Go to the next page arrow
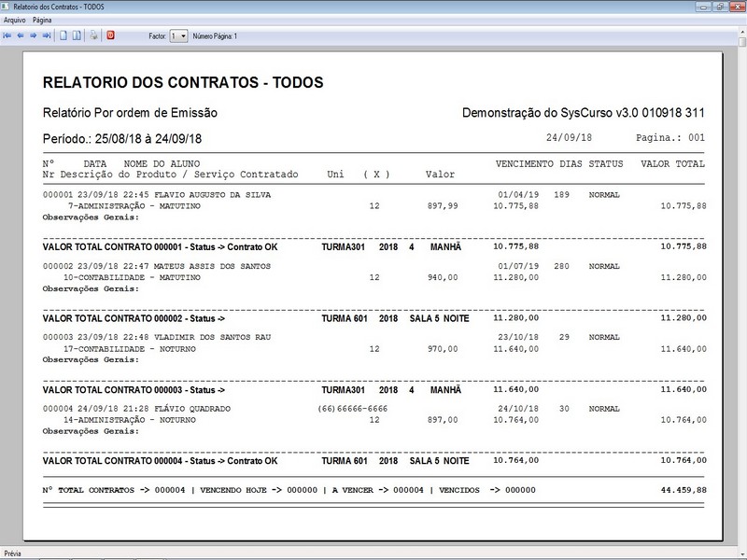This screenshot has width=747, height=560. pos(34,35)
